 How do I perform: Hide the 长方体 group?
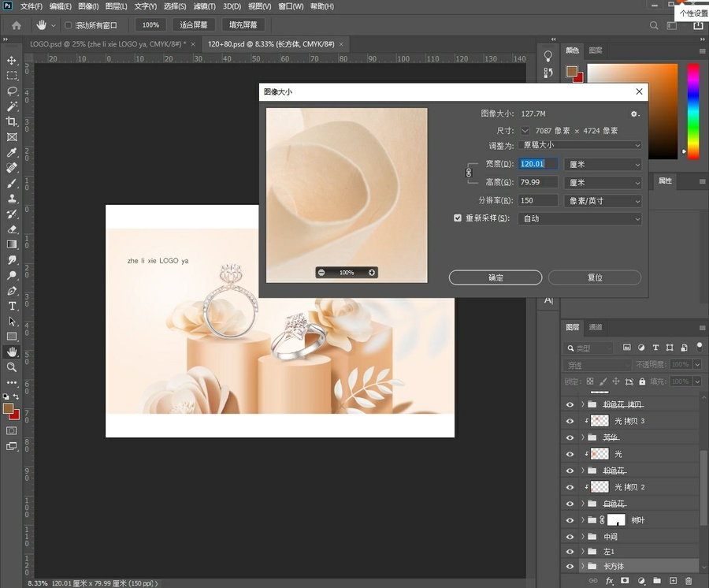pyautogui.click(x=570, y=566)
